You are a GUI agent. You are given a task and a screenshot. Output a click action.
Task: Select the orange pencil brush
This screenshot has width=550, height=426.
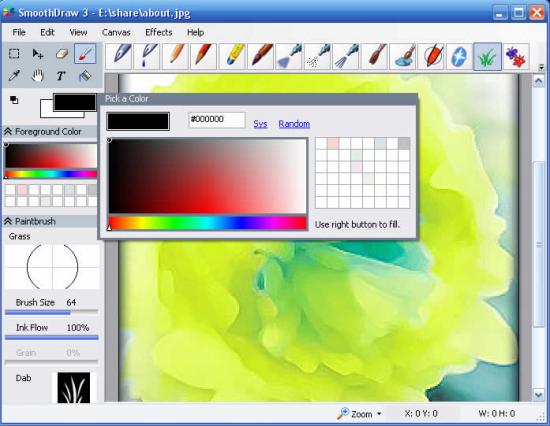coord(176,56)
